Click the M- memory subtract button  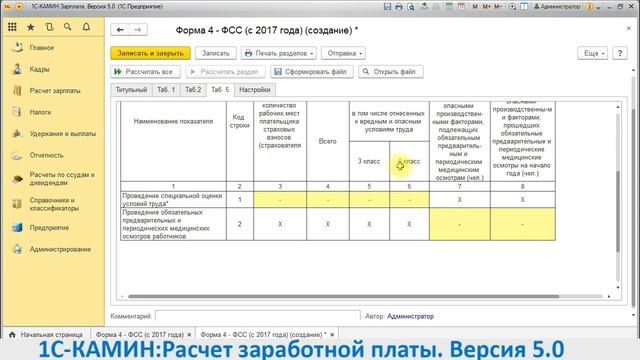tap(498, 7)
